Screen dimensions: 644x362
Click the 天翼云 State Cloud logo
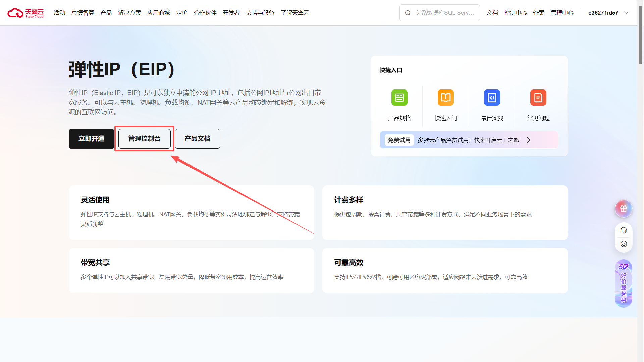(25, 13)
